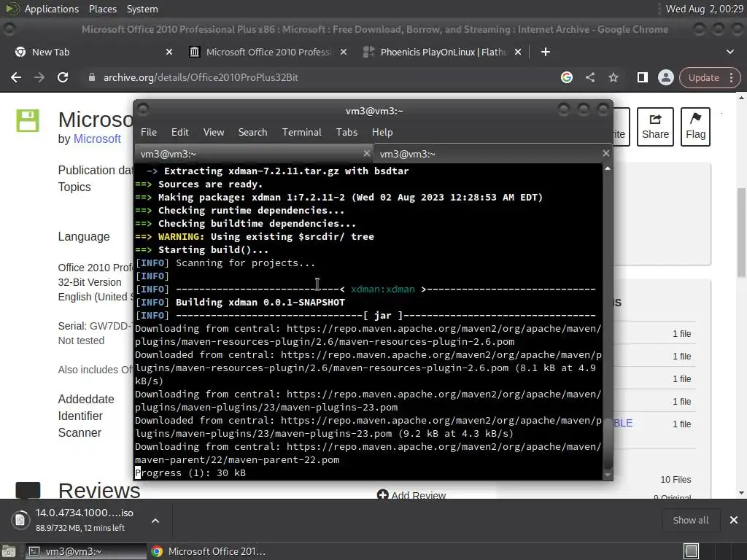
Task: Open the terminal Tabs menu
Action: pos(347,133)
